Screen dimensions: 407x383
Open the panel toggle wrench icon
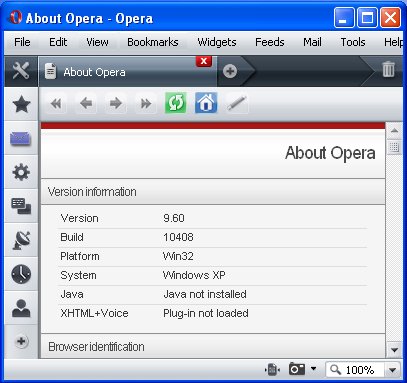point(21,71)
